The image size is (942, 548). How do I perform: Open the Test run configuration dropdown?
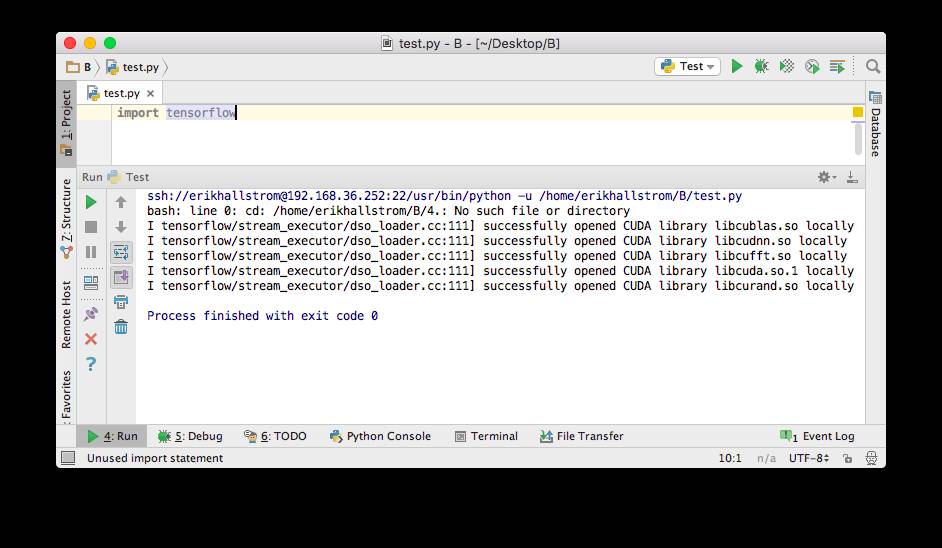coord(687,66)
